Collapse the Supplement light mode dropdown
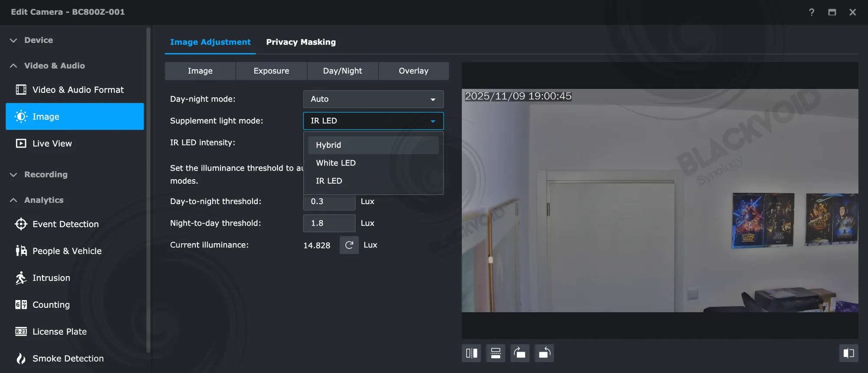The width and height of the screenshot is (868, 373). tap(373, 121)
